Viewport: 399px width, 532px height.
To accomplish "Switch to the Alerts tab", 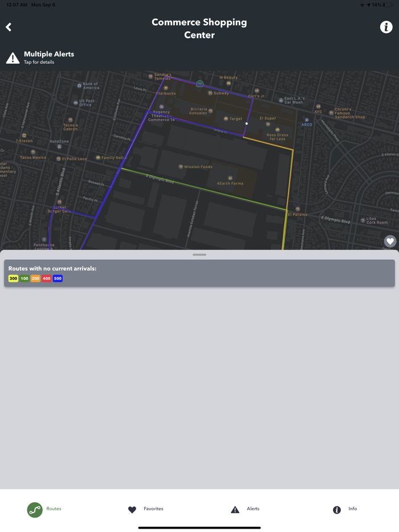I will click(x=245, y=509).
